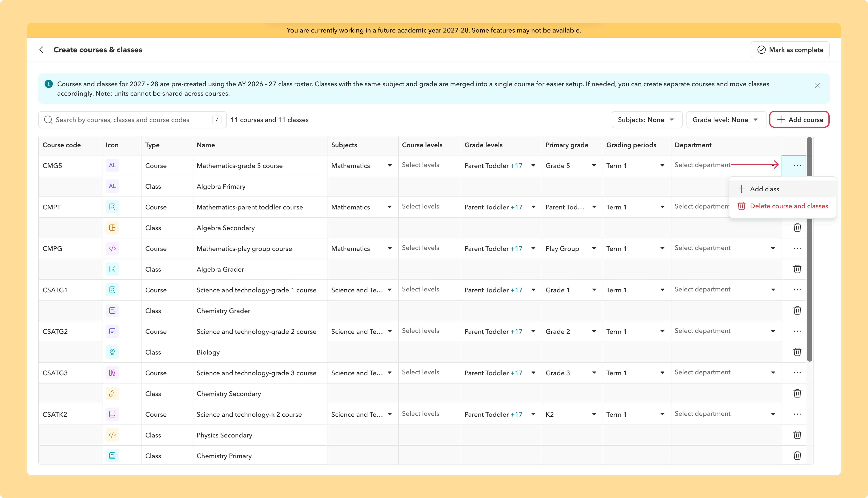Delete the Biology class via trash icon
Image resolution: width=868 pixels, height=498 pixels.
tap(797, 352)
